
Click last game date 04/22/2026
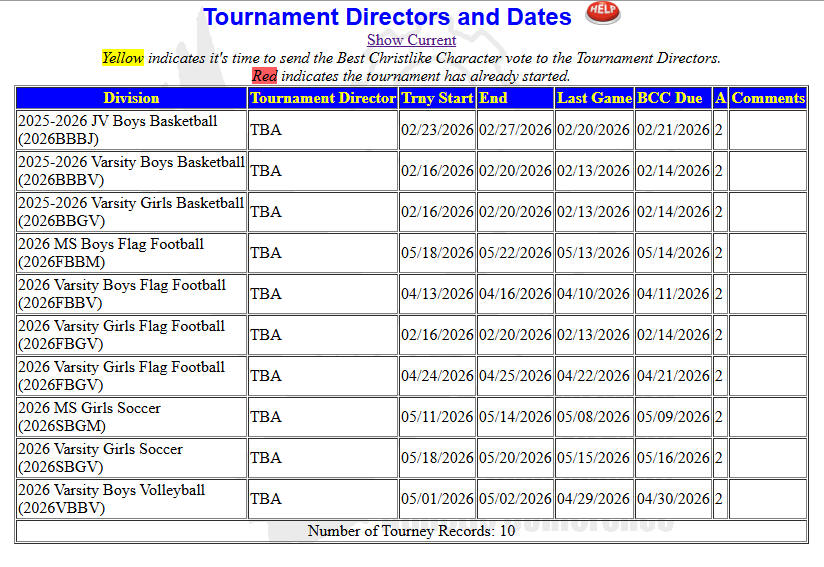click(594, 376)
